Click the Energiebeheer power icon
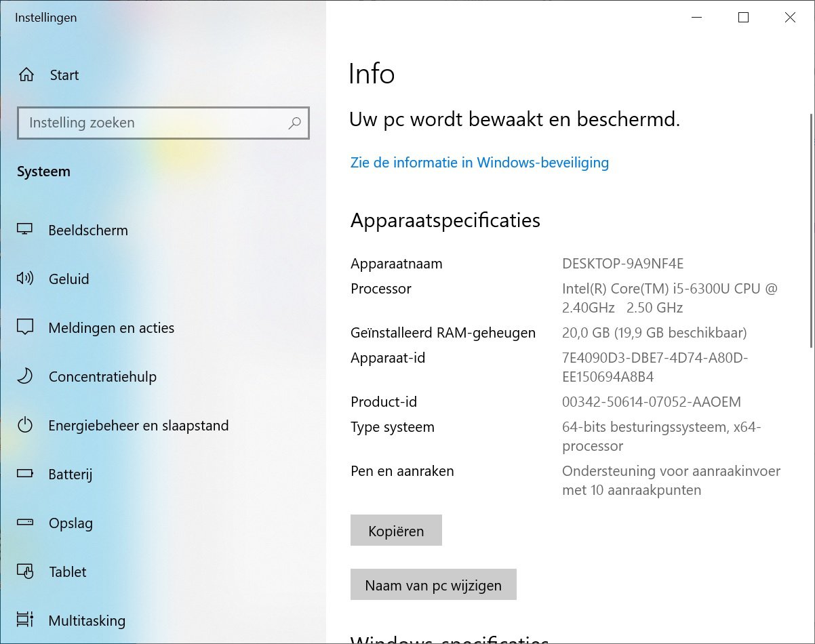 25,425
